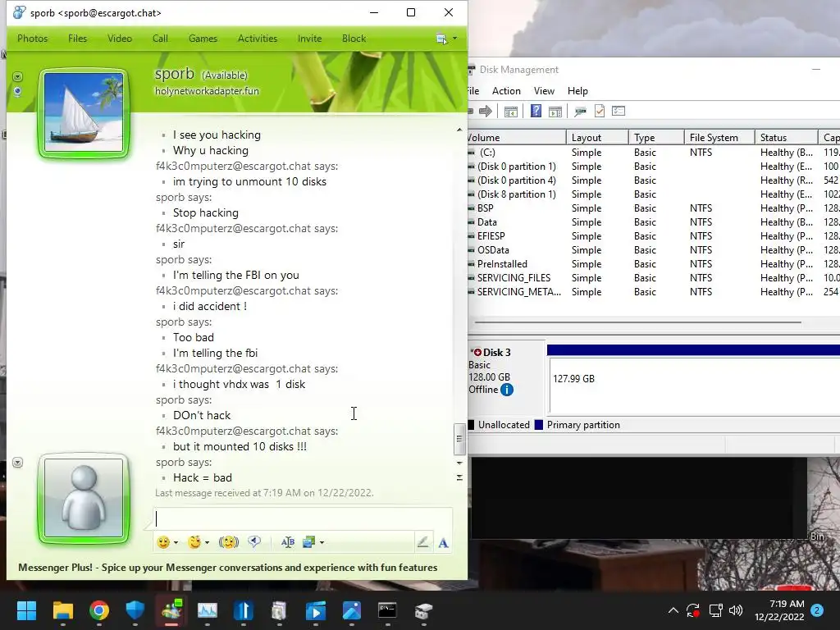Open the Activities menu in Messenger

[258, 39]
